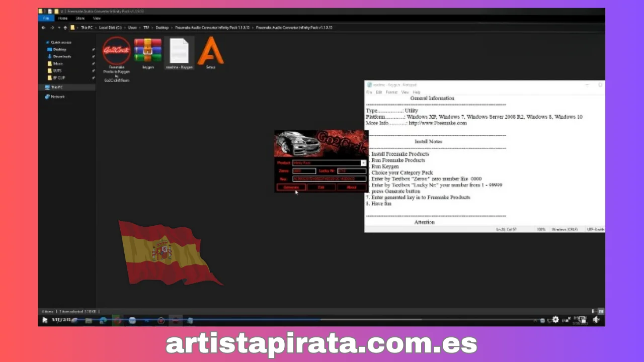This screenshot has width=644, height=362.
Task: Open the View ribbon tab
Action: pos(97,18)
